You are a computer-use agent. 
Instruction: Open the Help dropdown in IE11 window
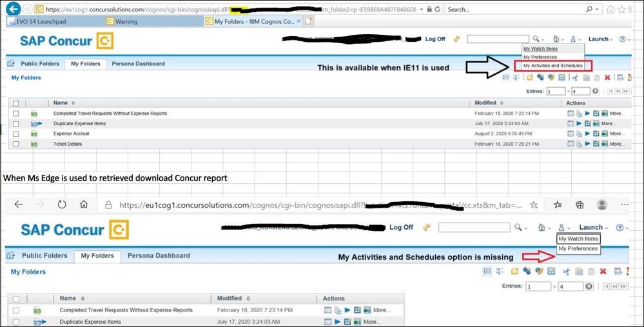pyautogui.click(x=624, y=39)
